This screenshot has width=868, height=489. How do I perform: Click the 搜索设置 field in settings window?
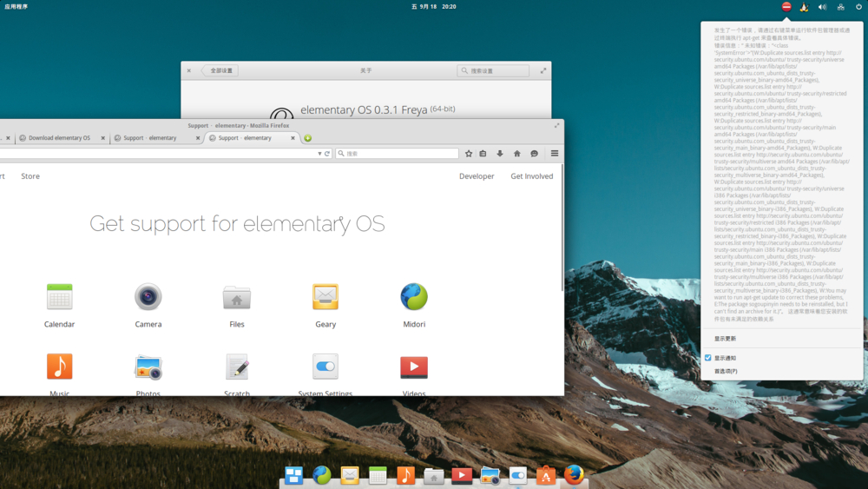coord(493,70)
